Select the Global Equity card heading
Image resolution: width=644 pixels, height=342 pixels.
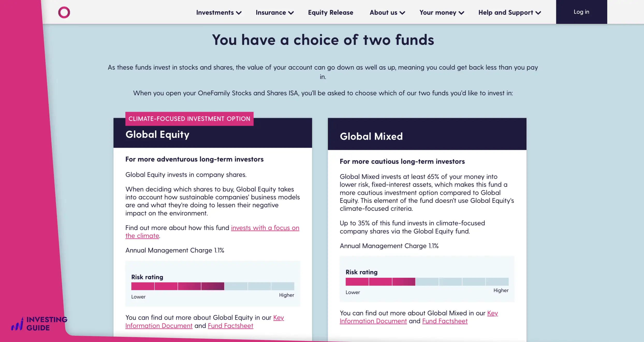click(157, 134)
